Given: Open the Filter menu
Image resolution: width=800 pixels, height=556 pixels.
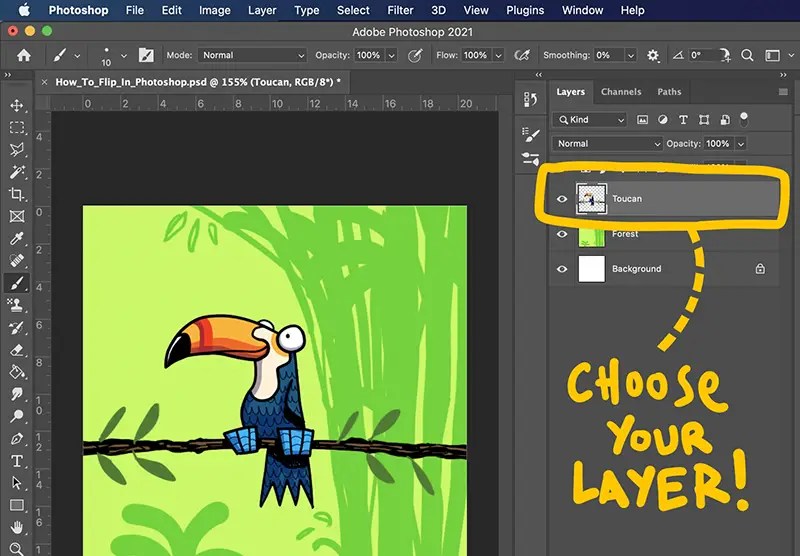Looking at the screenshot, I should [x=400, y=10].
